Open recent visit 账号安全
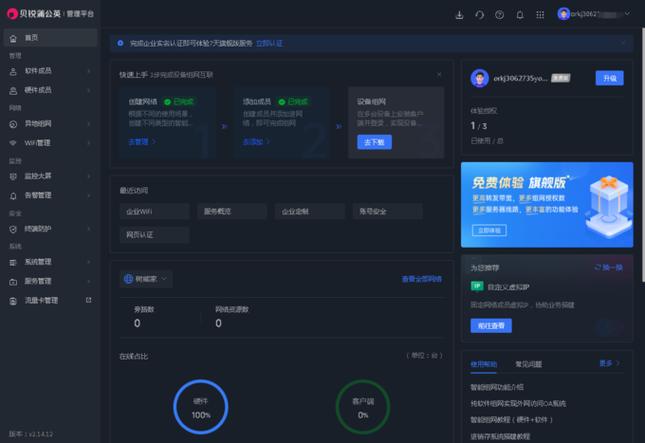645x443 pixels. pos(387,211)
